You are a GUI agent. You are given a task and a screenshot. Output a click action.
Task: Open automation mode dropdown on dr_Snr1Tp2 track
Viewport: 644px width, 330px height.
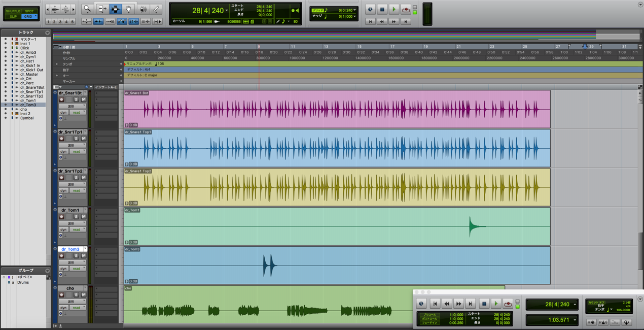(x=77, y=190)
